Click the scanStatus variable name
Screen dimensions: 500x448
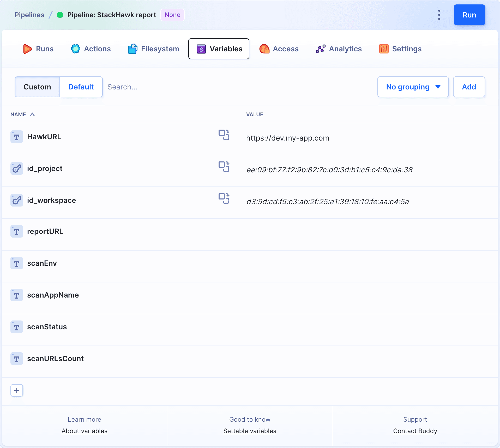click(47, 327)
